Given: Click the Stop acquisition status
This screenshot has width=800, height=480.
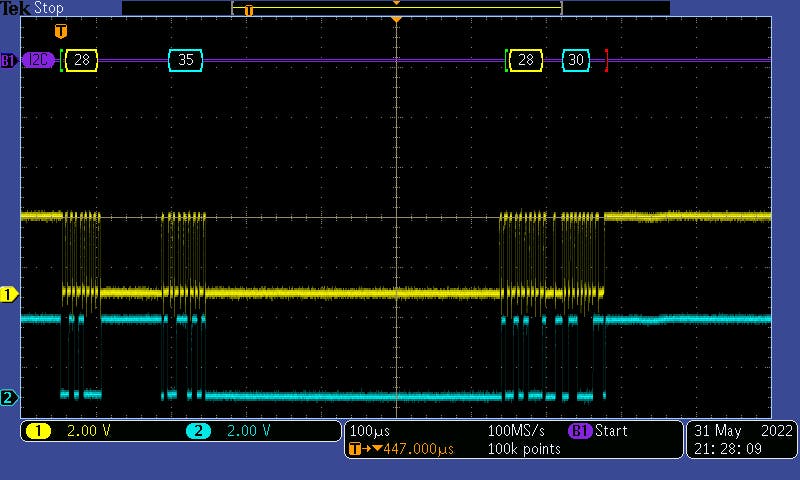Looking at the screenshot, I should click(x=49, y=8).
